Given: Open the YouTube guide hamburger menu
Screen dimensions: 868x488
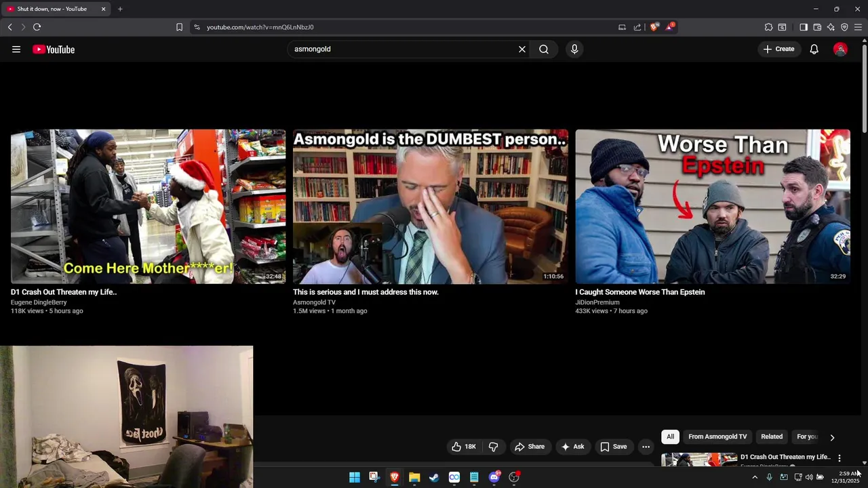Looking at the screenshot, I should pyautogui.click(x=16, y=49).
